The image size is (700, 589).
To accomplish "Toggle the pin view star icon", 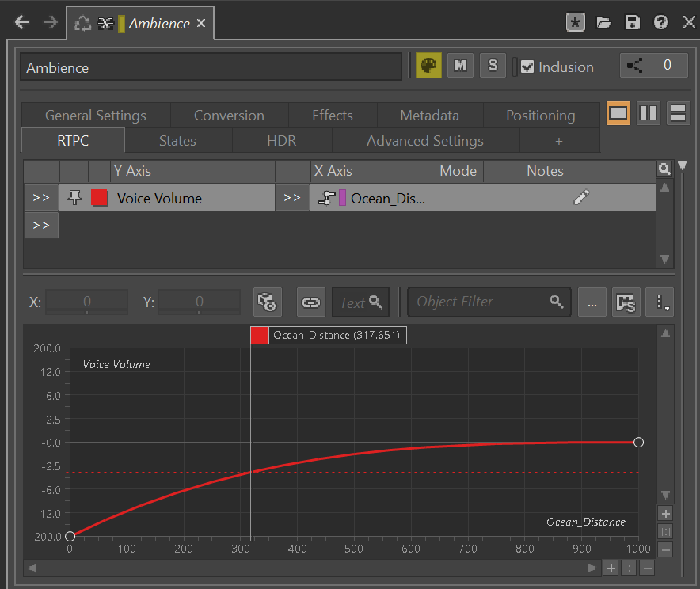I will (x=576, y=22).
